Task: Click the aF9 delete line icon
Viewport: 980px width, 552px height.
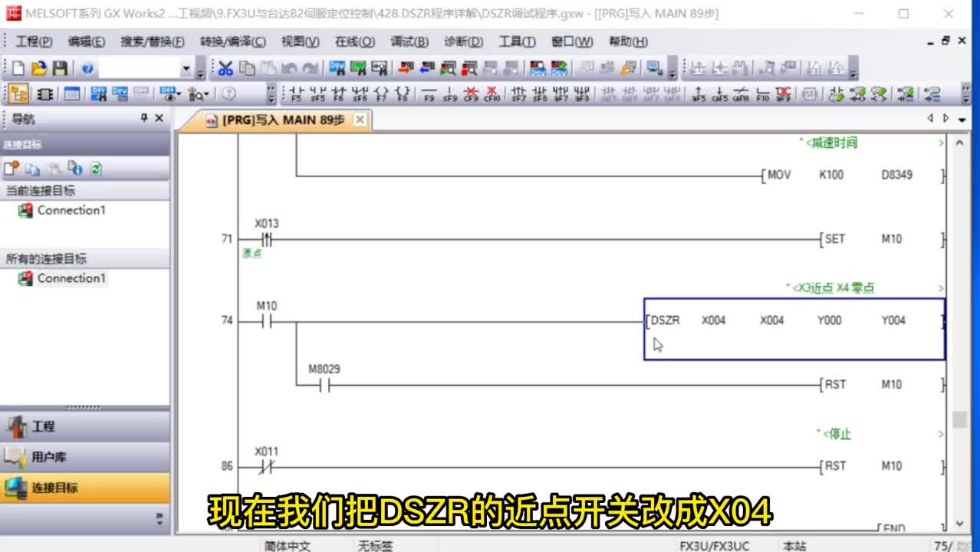Action: 783,94
